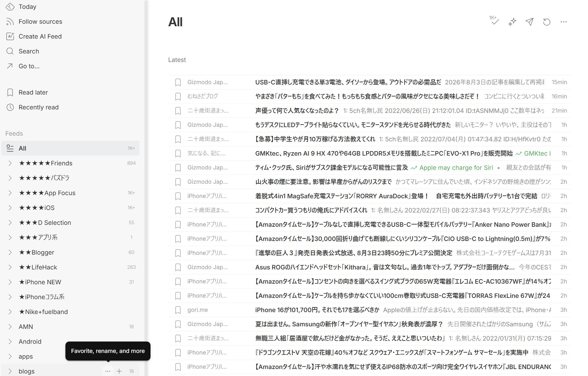Click gori.me source name
This screenshot has width=588, height=376.
[198, 310]
